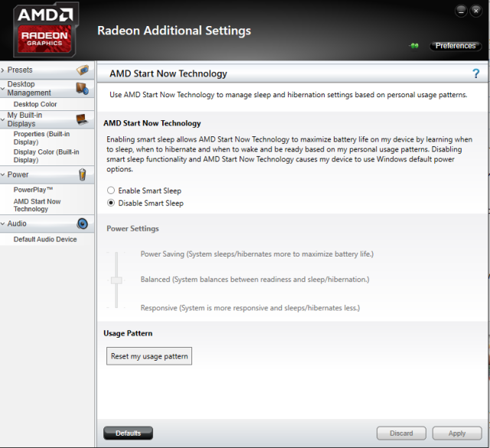Open the help question mark icon
This screenshot has width=490, height=448.
tap(475, 74)
